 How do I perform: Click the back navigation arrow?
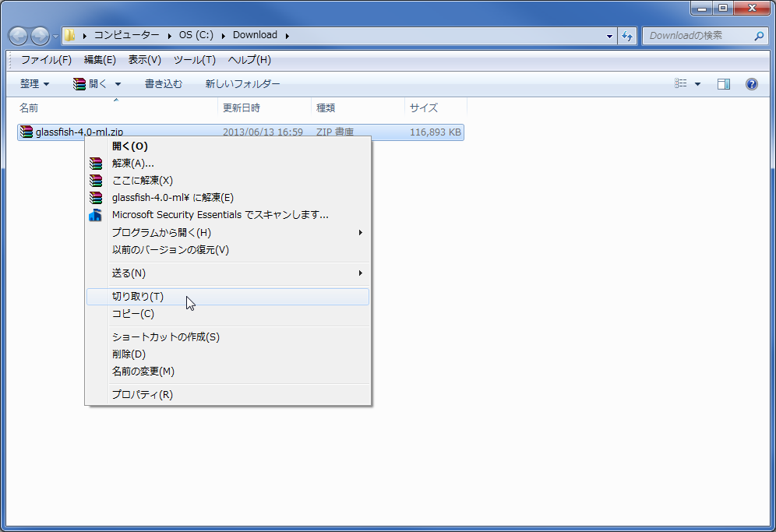[x=17, y=35]
